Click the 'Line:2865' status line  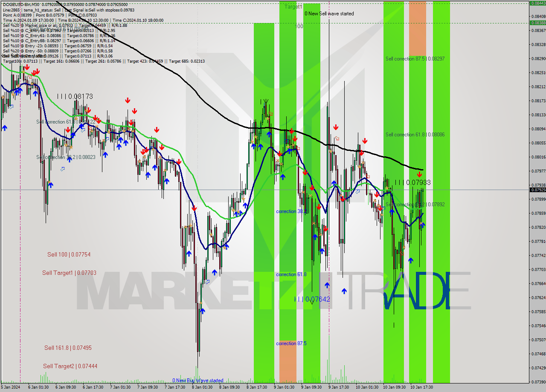[x=11, y=9]
